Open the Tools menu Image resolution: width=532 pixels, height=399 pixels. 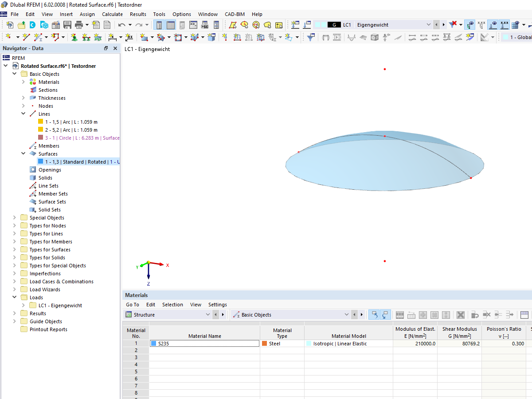coord(159,14)
